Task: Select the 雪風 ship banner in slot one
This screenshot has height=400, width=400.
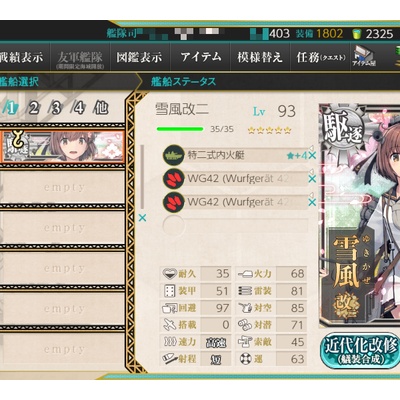Action: click(x=63, y=146)
